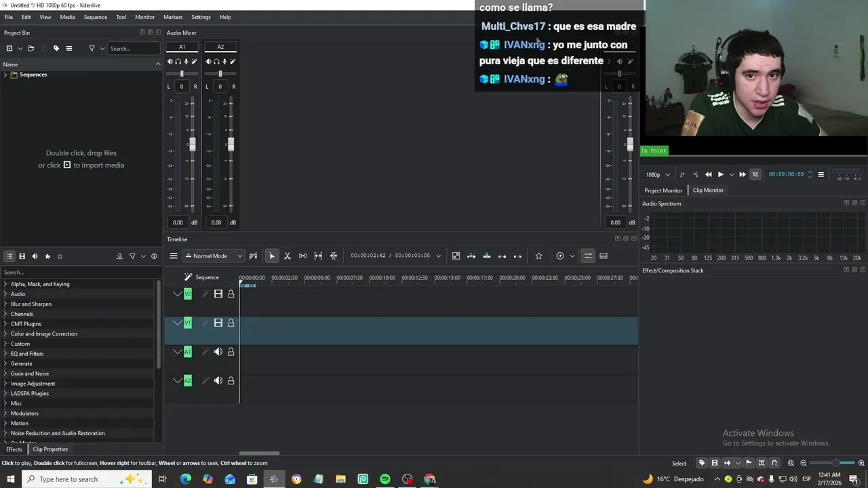Viewport: 868px width, 488px height.
Task: Click the Project Bin search field
Action: (134, 49)
